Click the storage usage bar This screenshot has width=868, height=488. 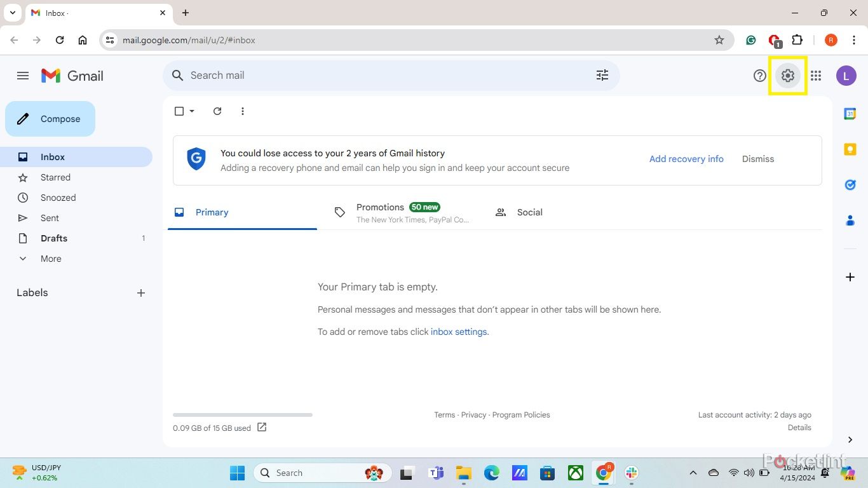(243, 415)
